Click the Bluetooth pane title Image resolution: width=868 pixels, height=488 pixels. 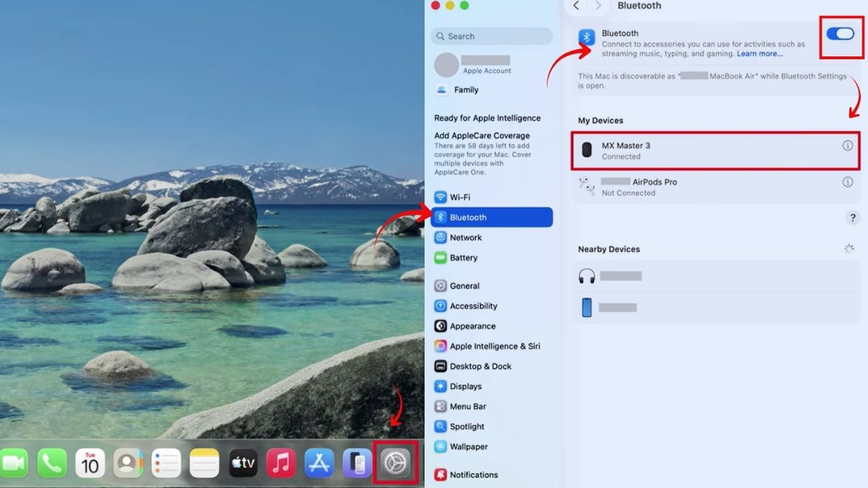639,6
